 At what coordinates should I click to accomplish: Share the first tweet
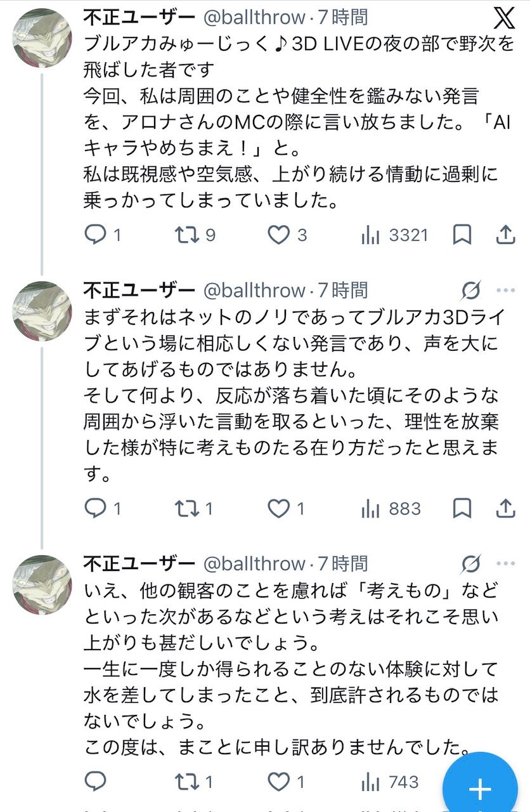505,235
